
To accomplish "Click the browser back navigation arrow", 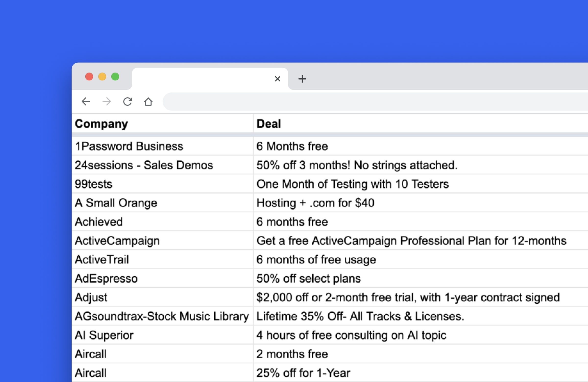I will (x=86, y=101).
